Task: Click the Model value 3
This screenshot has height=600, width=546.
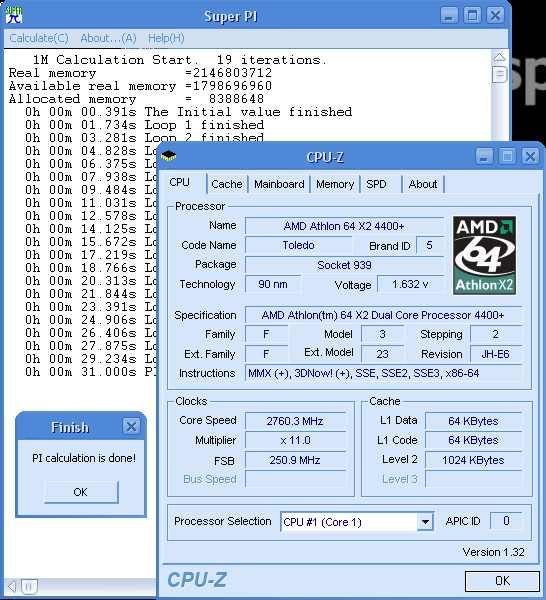Action: tap(382, 334)
